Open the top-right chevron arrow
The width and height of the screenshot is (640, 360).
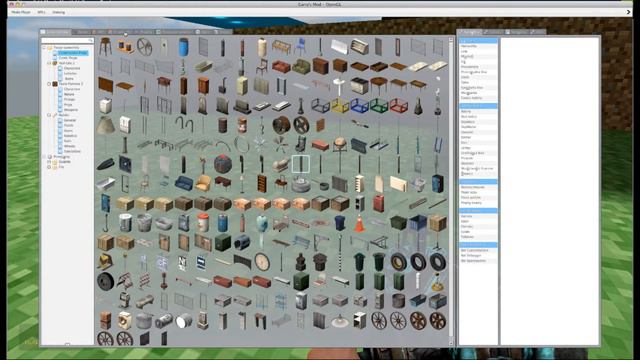tap(629, 12)
